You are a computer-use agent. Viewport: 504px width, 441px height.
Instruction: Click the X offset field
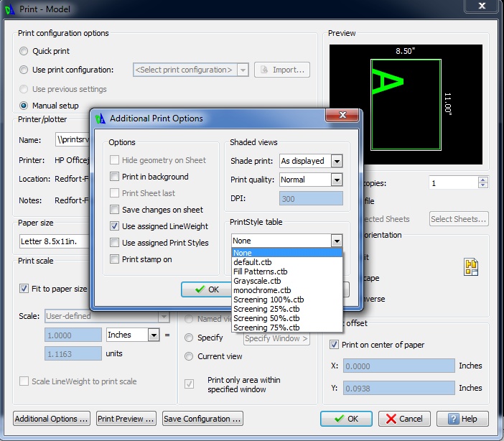coord(399,366)
